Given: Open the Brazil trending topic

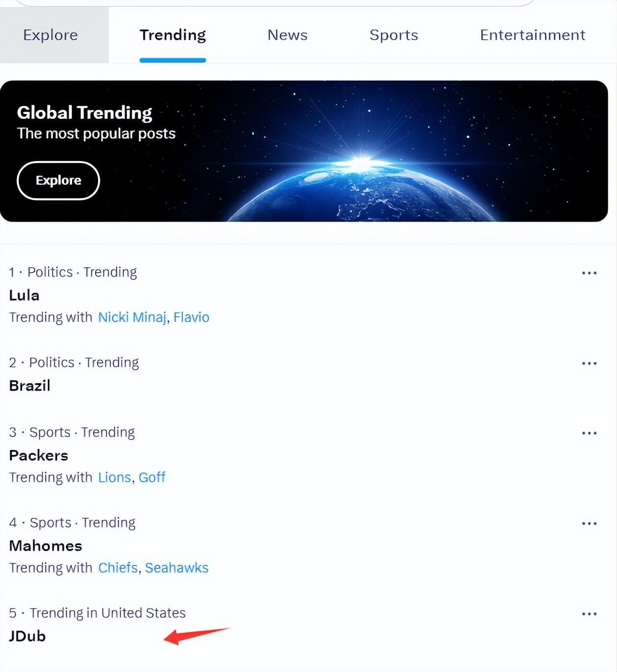Looking at the screenshot, I should point(29,386).
